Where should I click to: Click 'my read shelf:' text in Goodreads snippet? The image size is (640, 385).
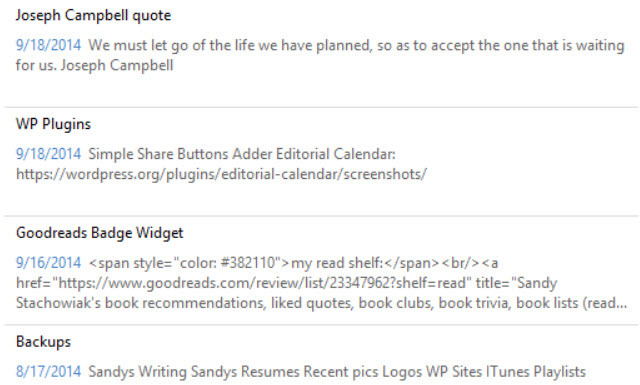tap(337, 263)
